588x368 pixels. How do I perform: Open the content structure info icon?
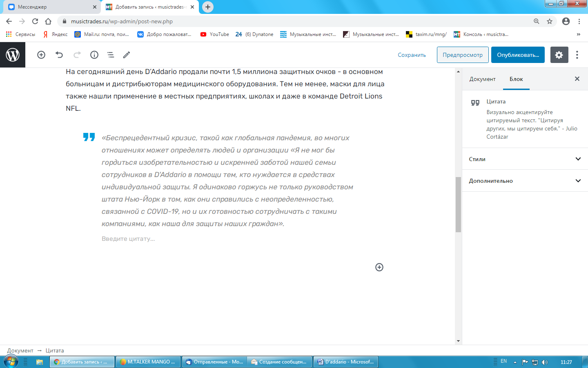tap(94, 55)
